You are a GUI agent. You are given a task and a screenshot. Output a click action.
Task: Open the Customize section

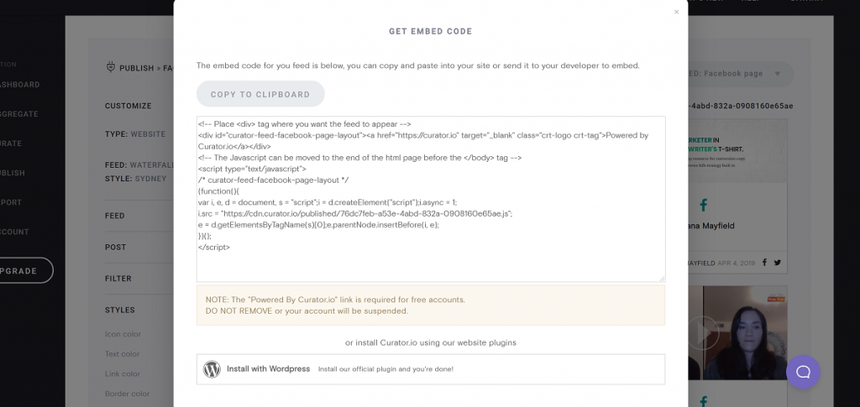pos(128,106)
